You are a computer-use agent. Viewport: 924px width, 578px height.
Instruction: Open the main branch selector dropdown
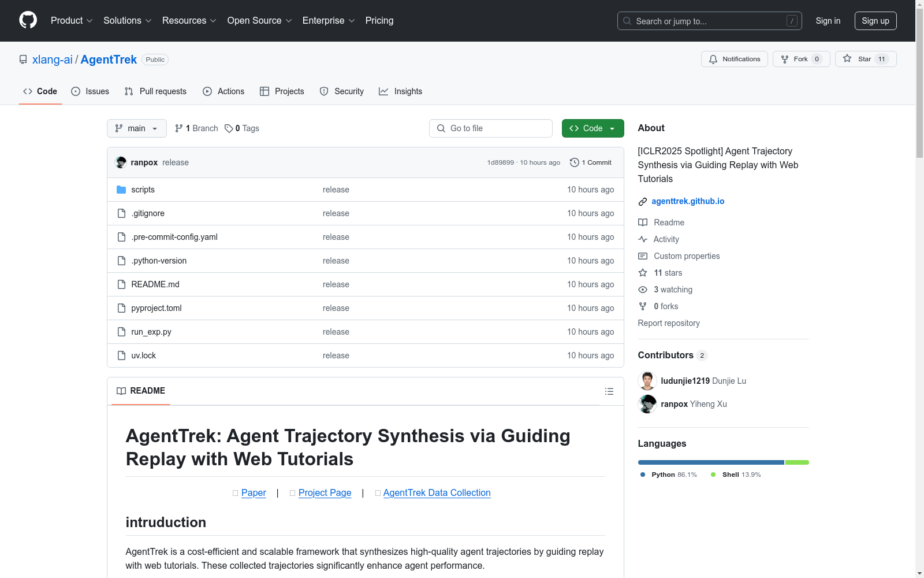click(137, 128)
